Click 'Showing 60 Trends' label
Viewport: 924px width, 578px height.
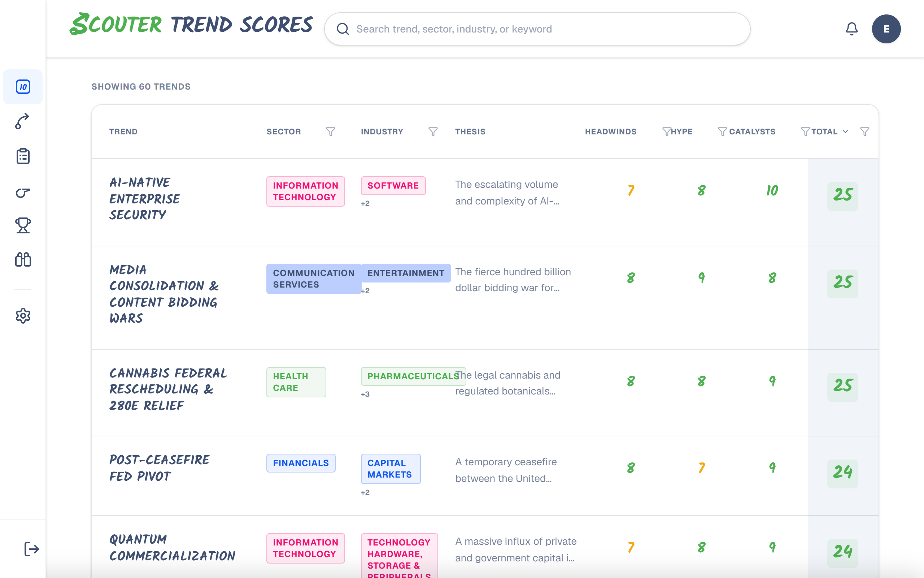(x=141, y=87)
